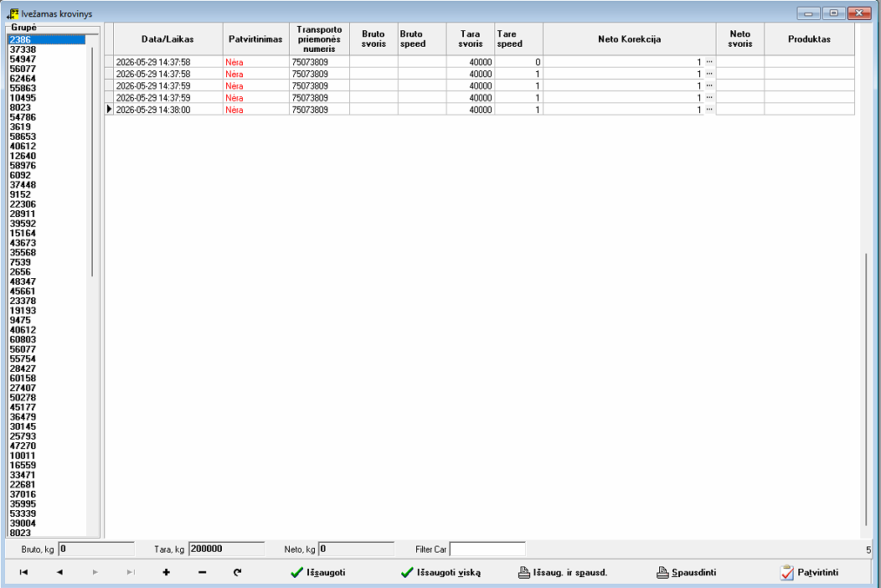The width and height of the screenshot is (881, 588).
Task: Select group 9152 in Grupė list
Action: [x=47, y=194]
